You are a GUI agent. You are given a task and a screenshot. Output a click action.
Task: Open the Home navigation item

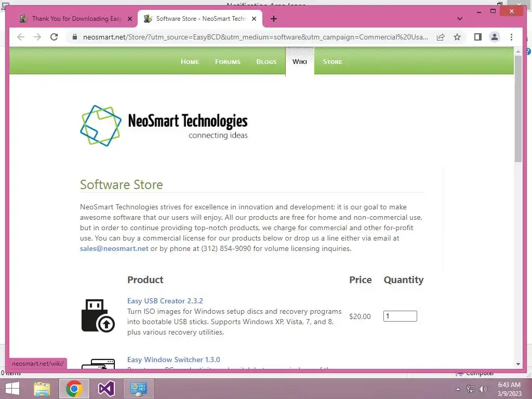190,62
